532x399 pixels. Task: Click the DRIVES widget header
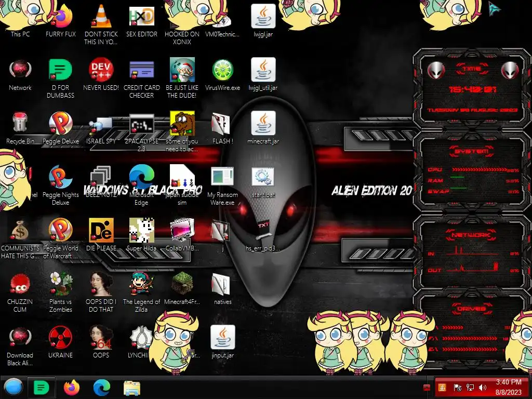click(472, 309)
